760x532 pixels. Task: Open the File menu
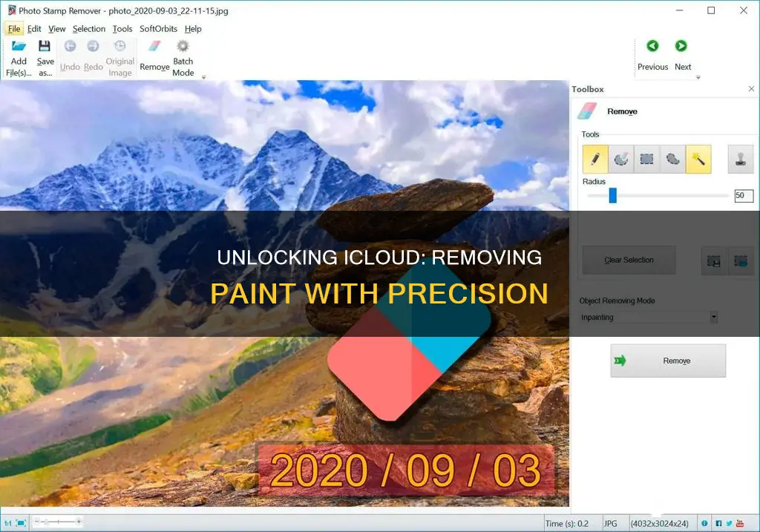point(14,29)
